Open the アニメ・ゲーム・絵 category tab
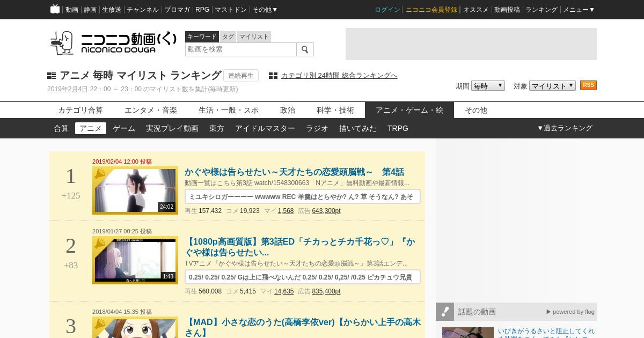Image resolution: width=644 pixels, height=338 pixels. click(x=409, y=110)
